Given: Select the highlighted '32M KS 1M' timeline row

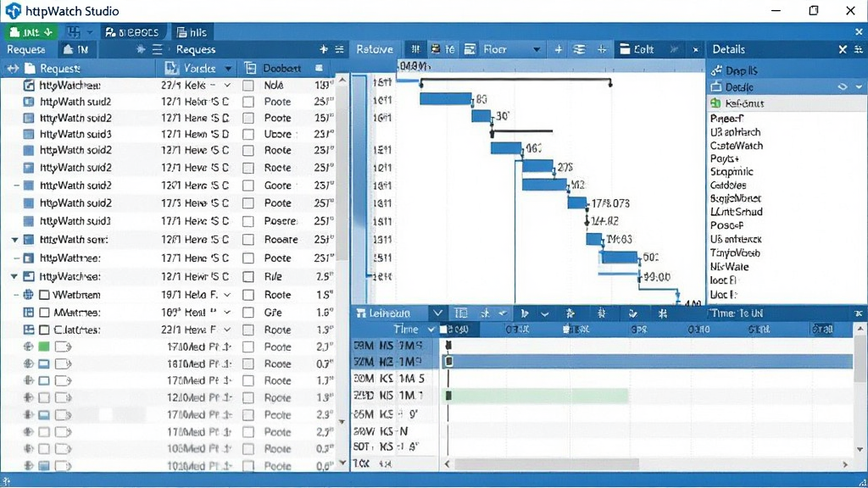Looking at the screenshot, I should point(603,361).
